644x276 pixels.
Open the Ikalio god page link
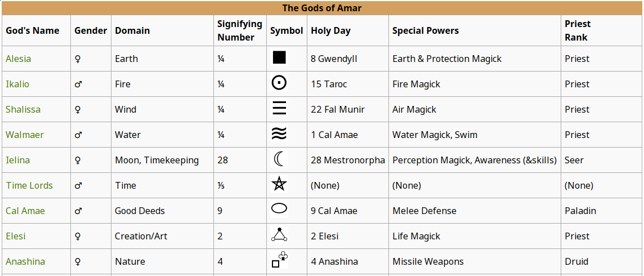pos(17,84)
